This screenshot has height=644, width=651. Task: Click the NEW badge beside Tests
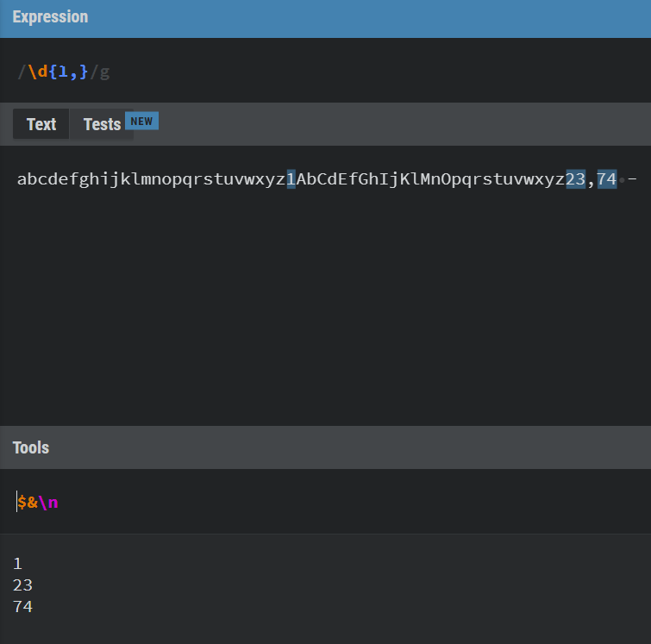coord(141,121)
